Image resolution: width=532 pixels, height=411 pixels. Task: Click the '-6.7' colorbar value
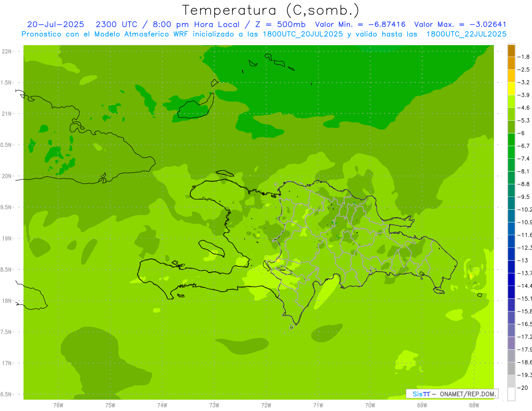tap(524, 146)
